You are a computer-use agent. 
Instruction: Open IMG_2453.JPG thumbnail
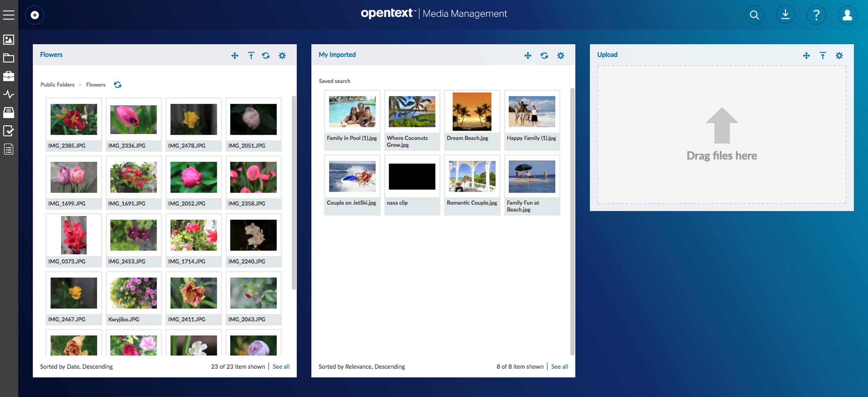coord(134,235)
